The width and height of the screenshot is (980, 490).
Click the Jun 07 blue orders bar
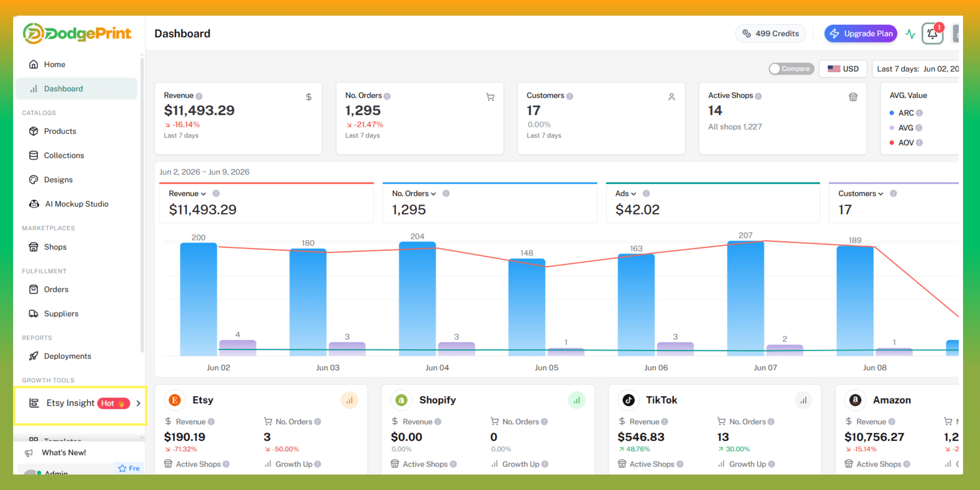pos(746,298)
